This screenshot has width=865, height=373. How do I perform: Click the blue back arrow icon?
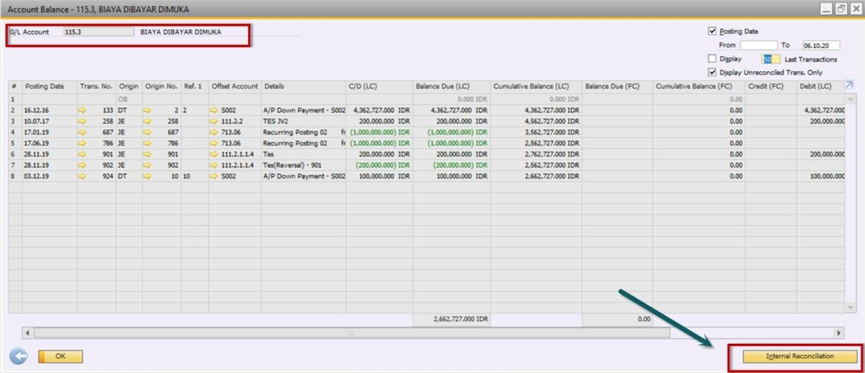click(x=19, y=356)
